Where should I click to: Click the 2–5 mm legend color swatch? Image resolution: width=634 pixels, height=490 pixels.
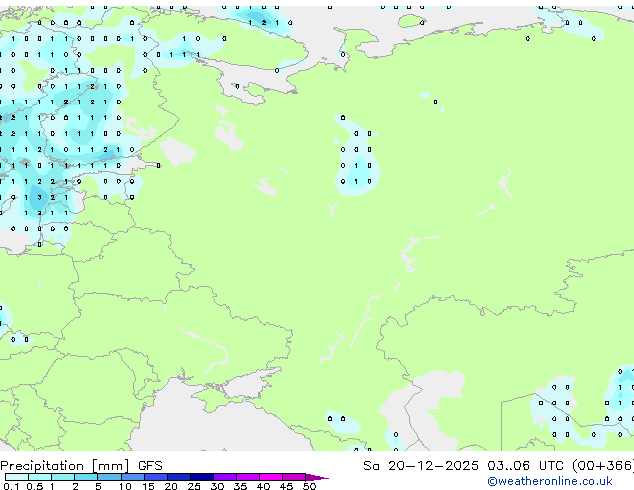click(x=86, y=477)
